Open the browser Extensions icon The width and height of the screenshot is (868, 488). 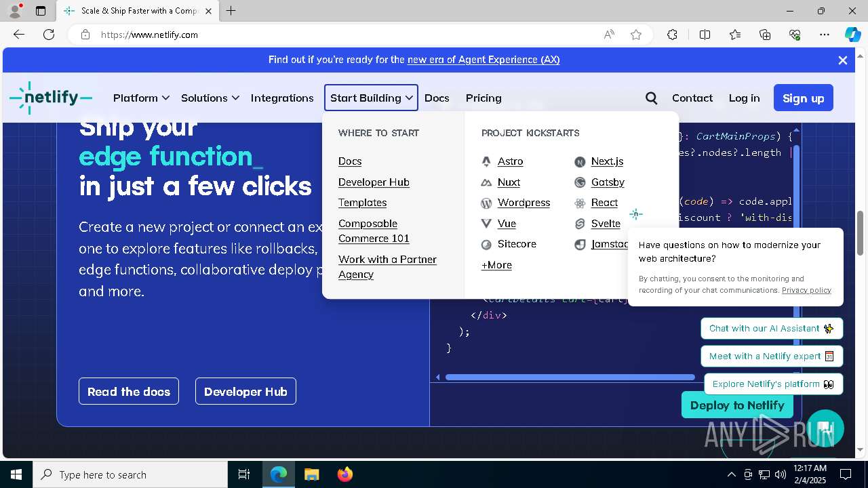click(x=672, y=35)
